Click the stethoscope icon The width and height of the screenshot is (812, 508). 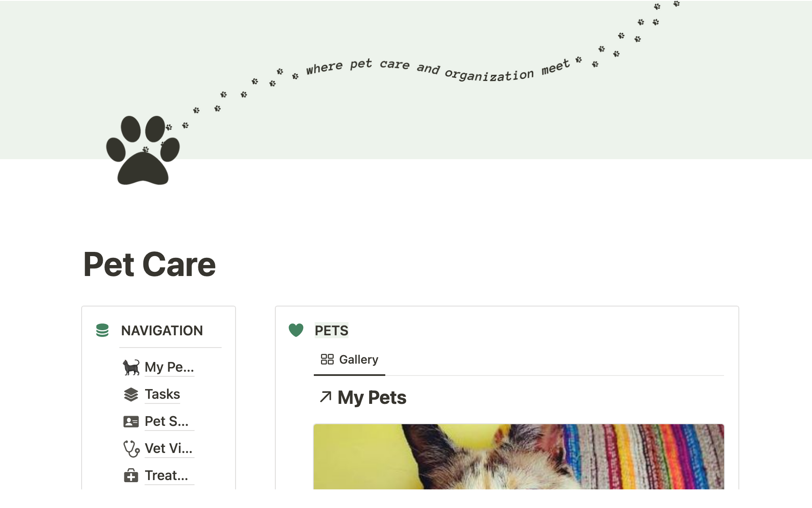click(131, 448)
